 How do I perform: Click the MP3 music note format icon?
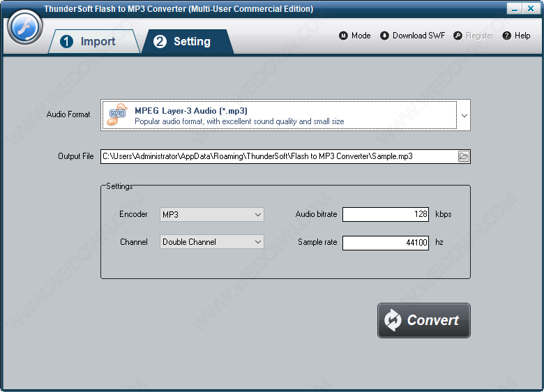tap(117, 114)
